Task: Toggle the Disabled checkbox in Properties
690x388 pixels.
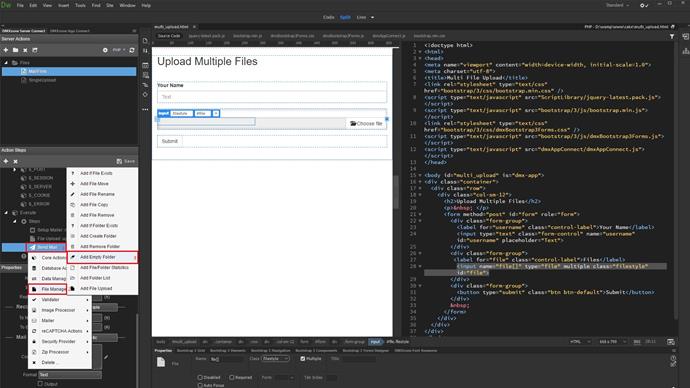Action: [x=200, y=377]
